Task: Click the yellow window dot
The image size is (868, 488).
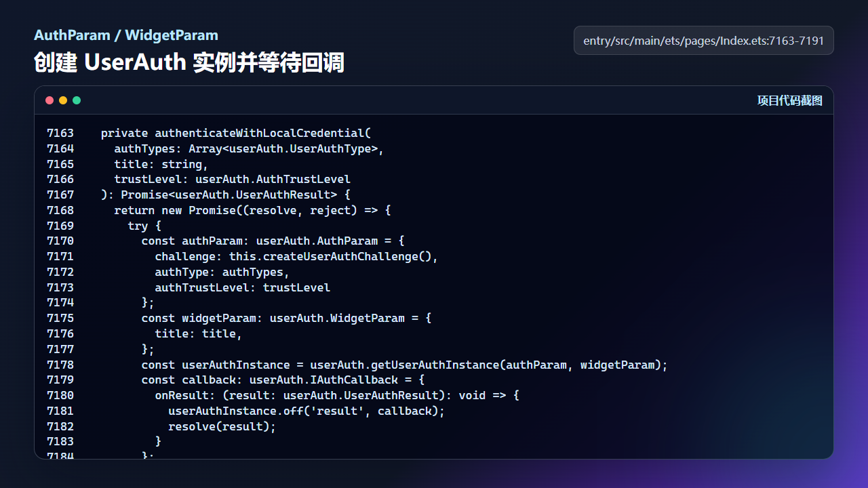Action: [x=63, y=100]
